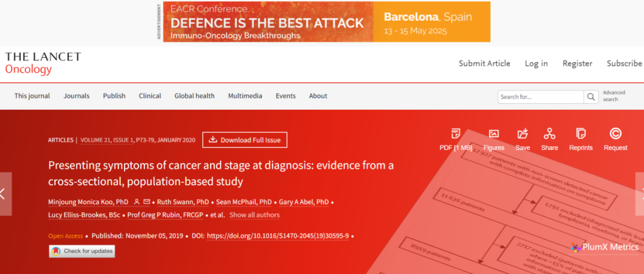Click author Gary A Abel, PhD
Viewport: 644px width, 274px height.
coord(304,202)
